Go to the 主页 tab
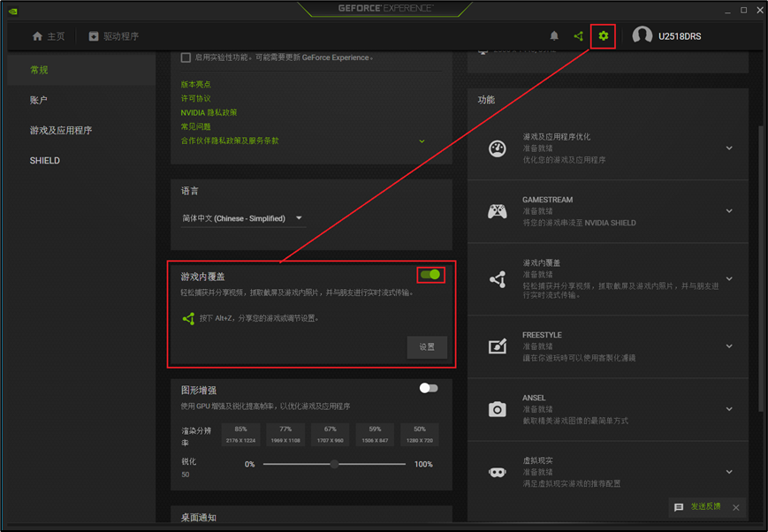Viewport: 768px width, 532px height. point(49,36)
